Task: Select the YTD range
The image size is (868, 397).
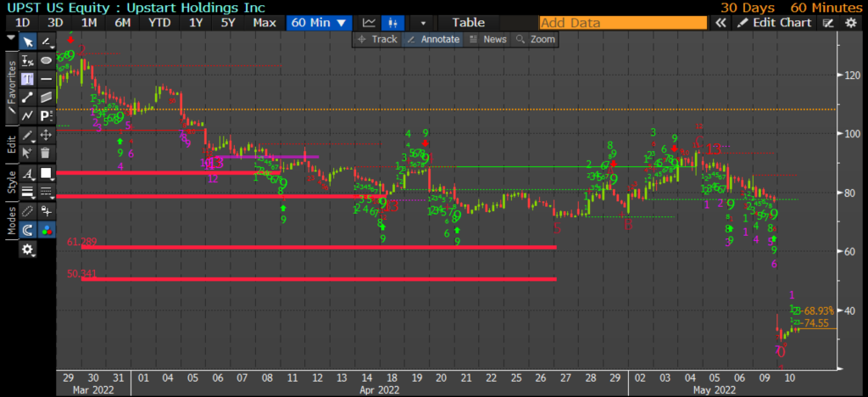Action: pos(159,23)
